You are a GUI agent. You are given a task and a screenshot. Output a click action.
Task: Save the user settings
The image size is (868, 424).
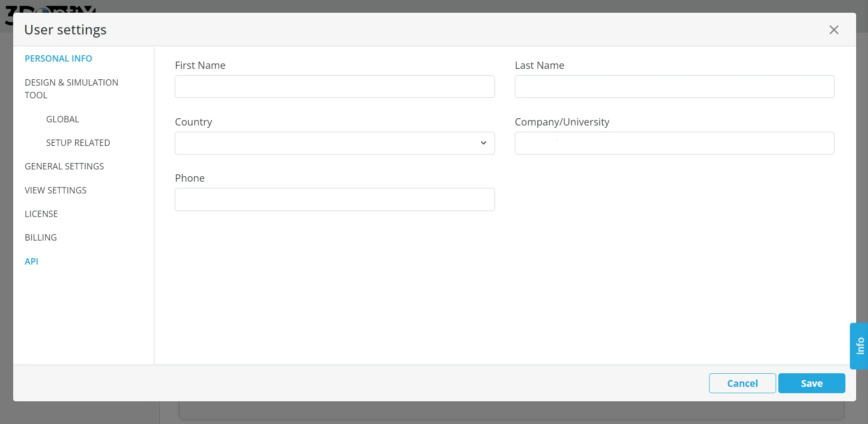click(x=811, y=383)
